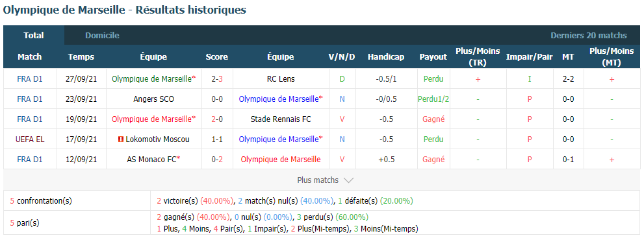Image resolution: width=644 pixels, height=240 pixels.
Task: Click the Payout column header
Action: [433, 57]
